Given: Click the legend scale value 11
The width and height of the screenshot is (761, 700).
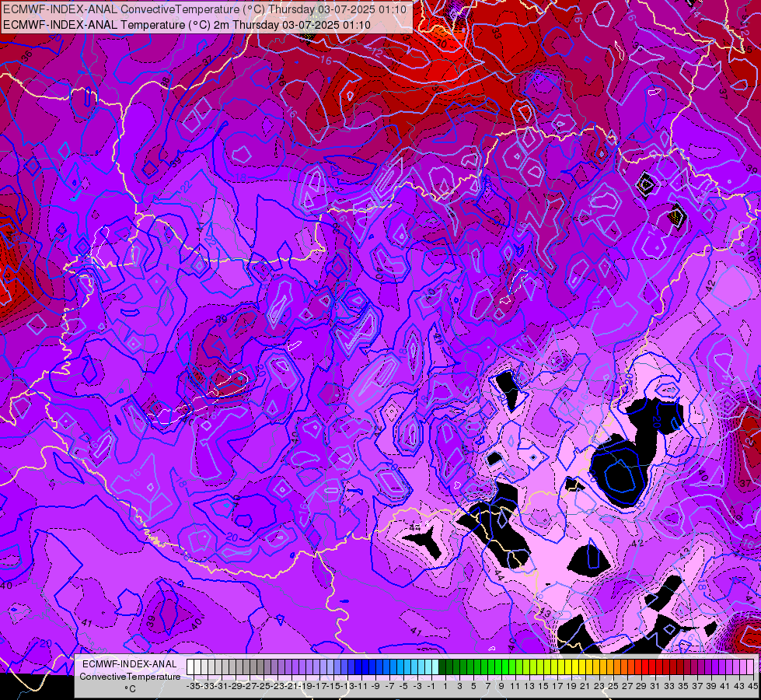Looking at the screenshot, I should click(x=515, y=686).
